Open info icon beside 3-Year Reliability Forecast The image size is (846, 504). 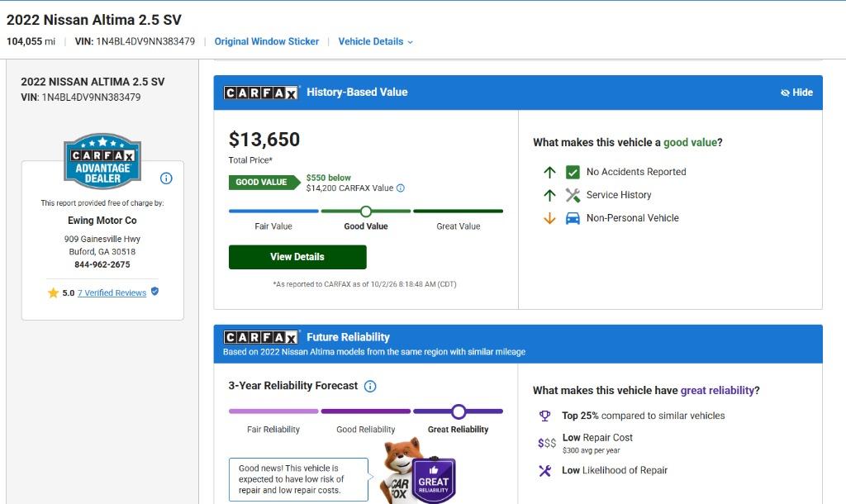[370, 387]
